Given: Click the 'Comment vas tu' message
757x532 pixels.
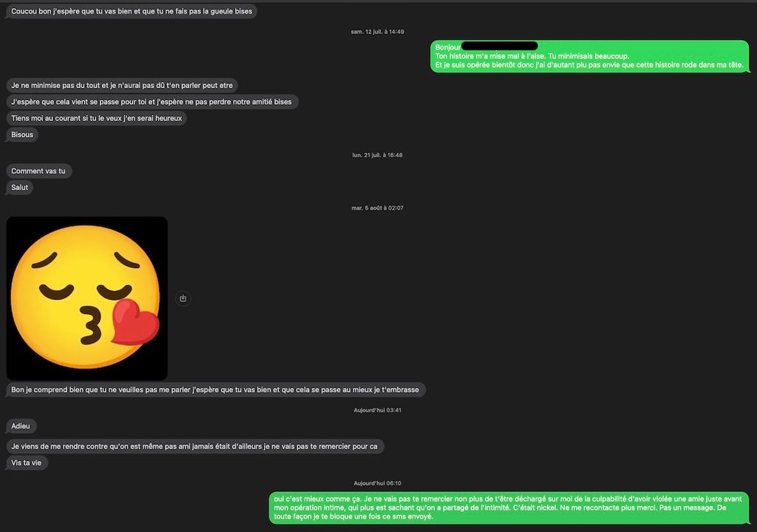Looking at the screenshot, I should pyautogui.click(x=38, y=171).
